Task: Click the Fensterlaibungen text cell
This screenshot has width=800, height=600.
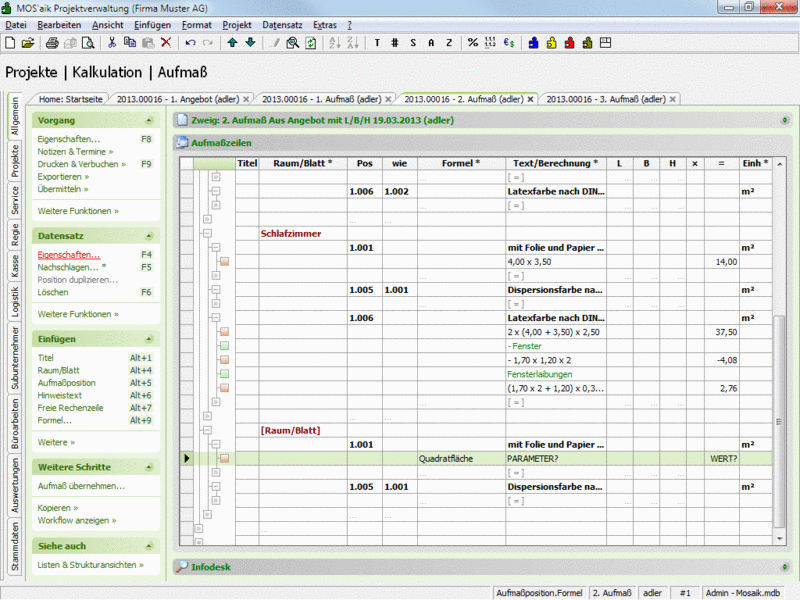Action: [x=556, y=374]
